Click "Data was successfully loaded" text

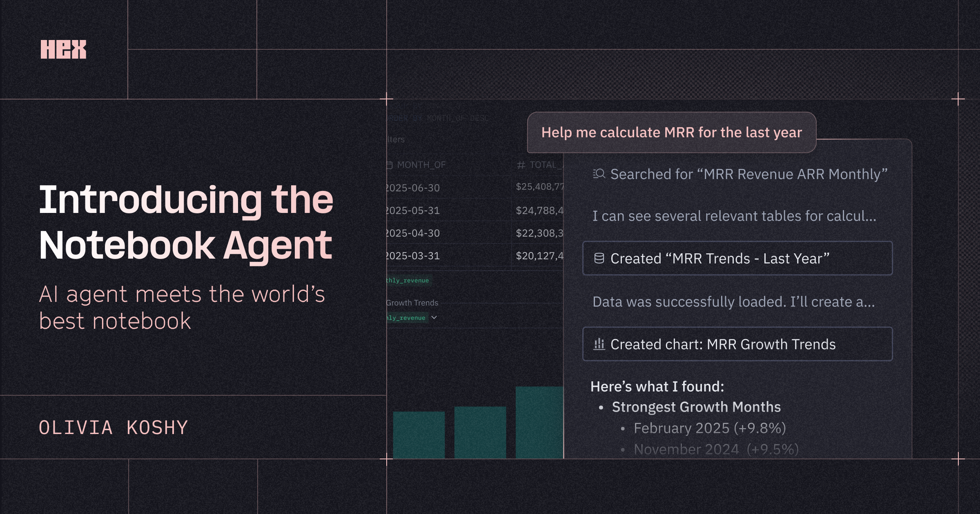pos(733,301)
